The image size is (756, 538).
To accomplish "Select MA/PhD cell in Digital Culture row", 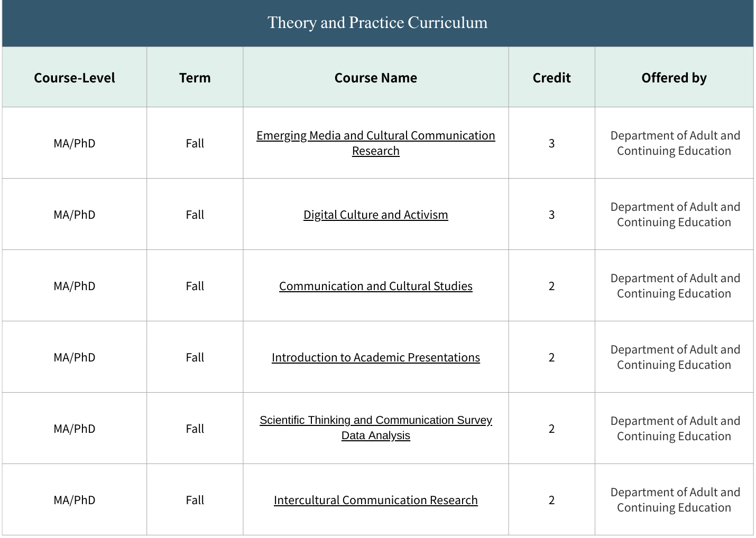I will point(75,215).
